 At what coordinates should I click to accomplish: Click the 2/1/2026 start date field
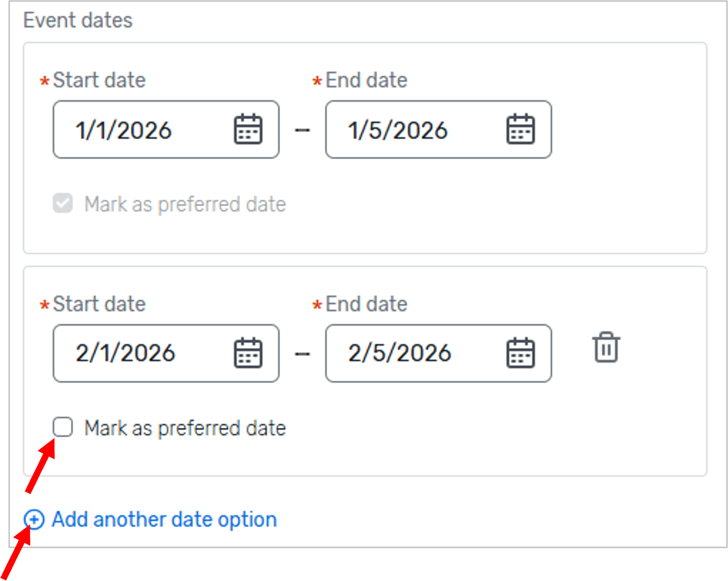[x=166, y=353]
